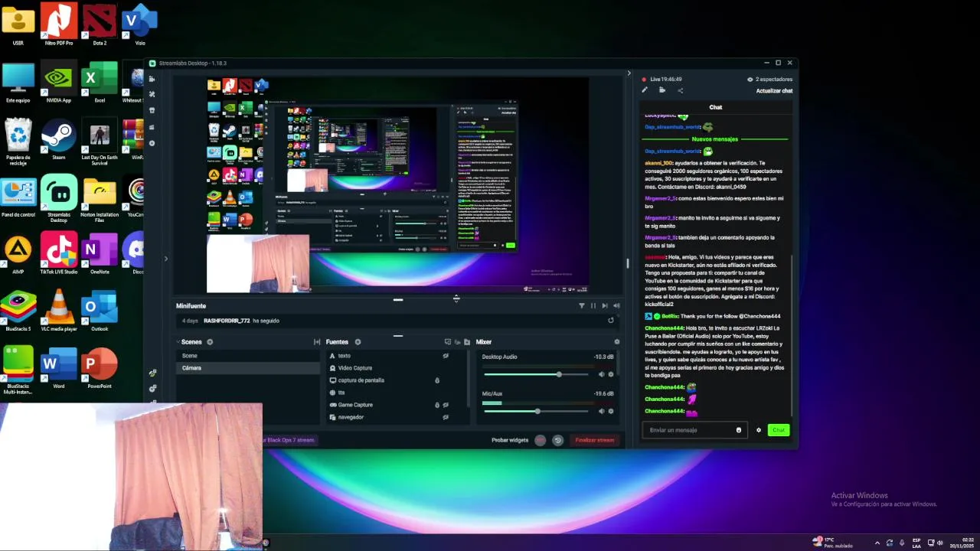Open taskbar clock 02:22

tap(962, 543)
